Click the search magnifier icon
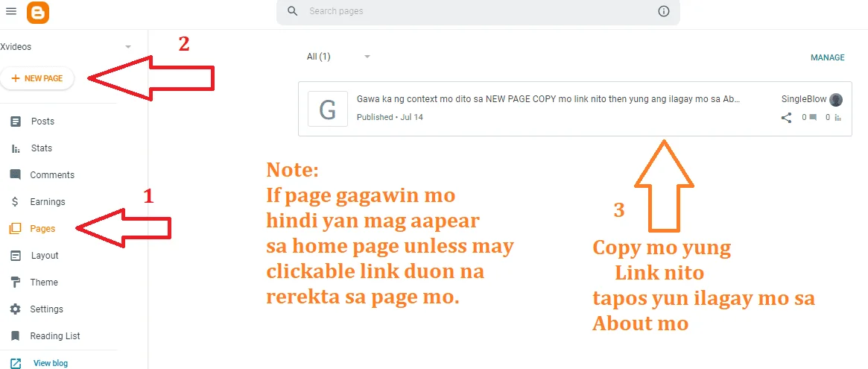 pyautogui.click(x=293, y=11)
